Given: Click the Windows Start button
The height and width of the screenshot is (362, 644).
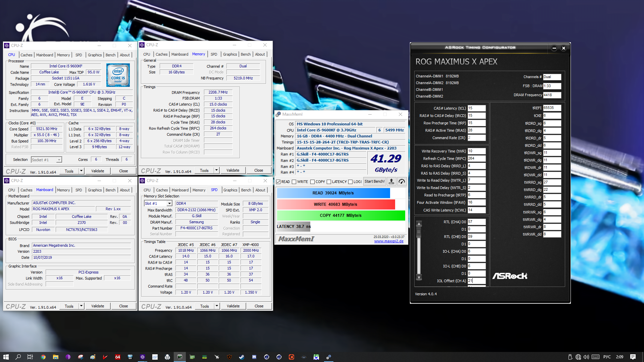Looking at the screenshot, I should coord(6,357).
